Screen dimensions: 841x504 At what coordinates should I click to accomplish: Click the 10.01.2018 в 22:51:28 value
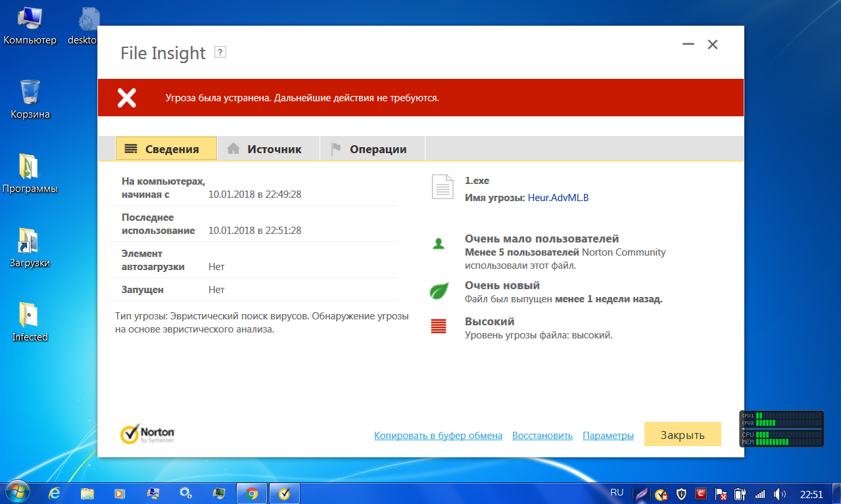click(255, 231)
